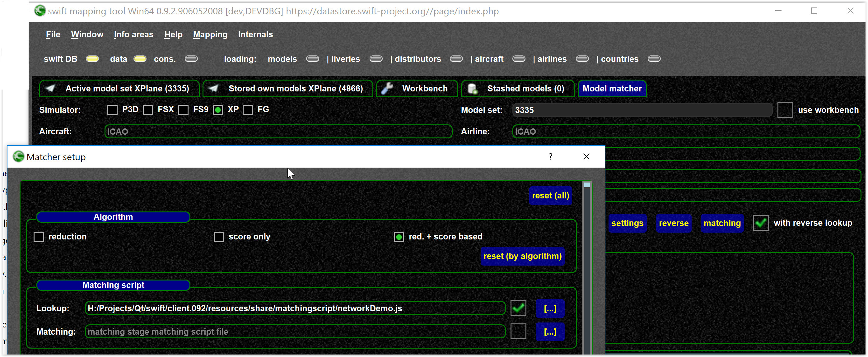
Task: Click the swift logo in main title bar
Action: (x=40, y=11)
